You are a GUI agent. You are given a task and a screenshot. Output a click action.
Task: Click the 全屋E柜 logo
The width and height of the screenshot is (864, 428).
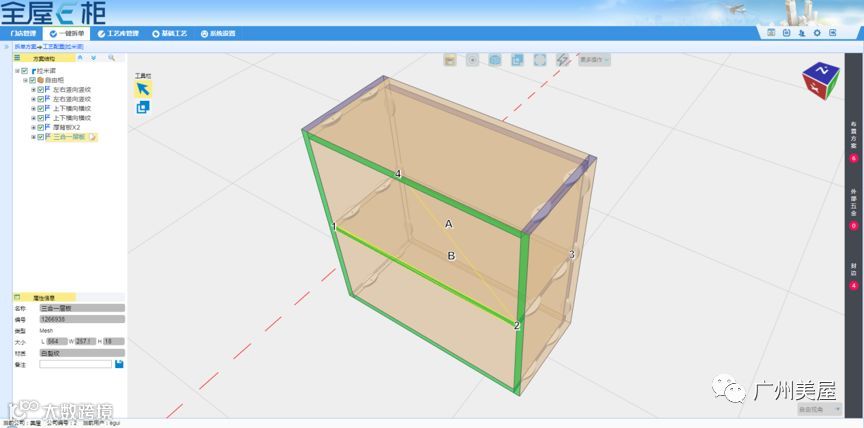53,13
